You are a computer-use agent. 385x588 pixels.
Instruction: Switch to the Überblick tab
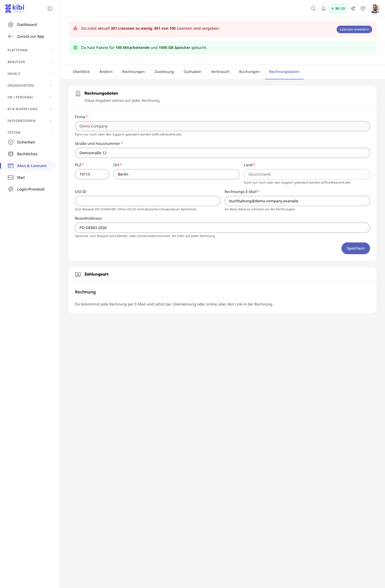81,72
